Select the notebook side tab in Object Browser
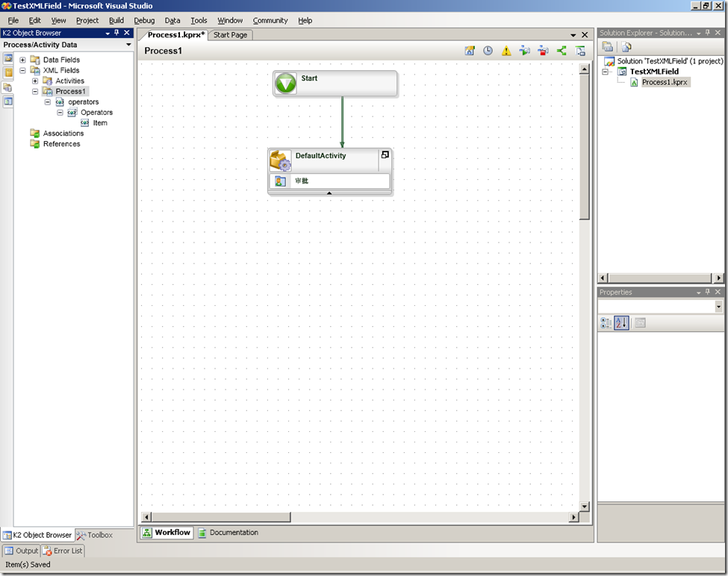Image resolution: width=728 pixels, height=576 pixels. (8, 73)
